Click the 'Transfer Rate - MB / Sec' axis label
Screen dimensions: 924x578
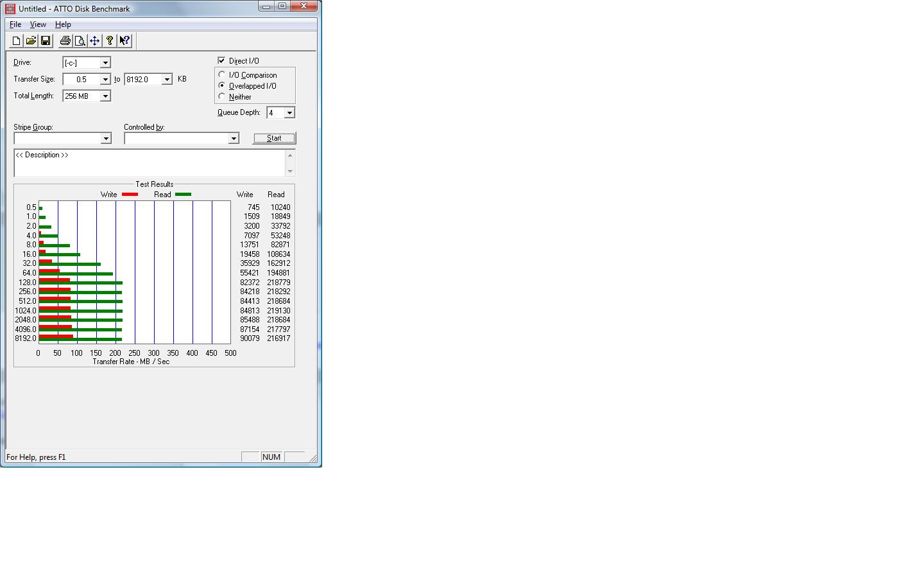pos(131,362)
